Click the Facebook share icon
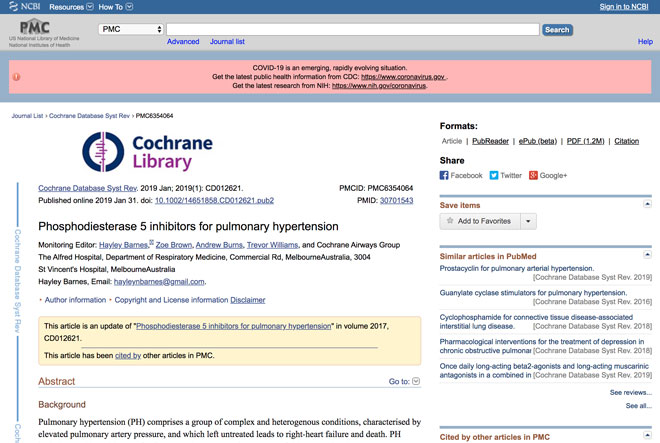Screen dimensions: 660x443 [444, 175]
